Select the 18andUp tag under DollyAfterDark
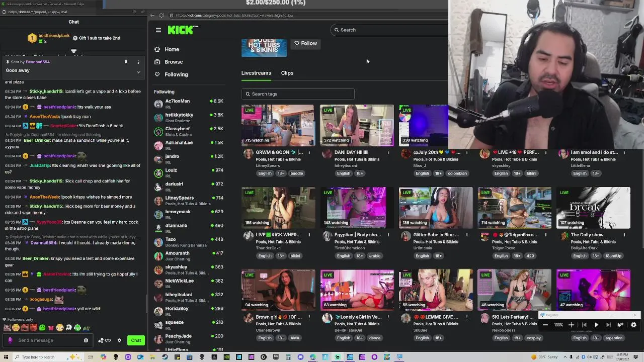 (x=613, y=256)
